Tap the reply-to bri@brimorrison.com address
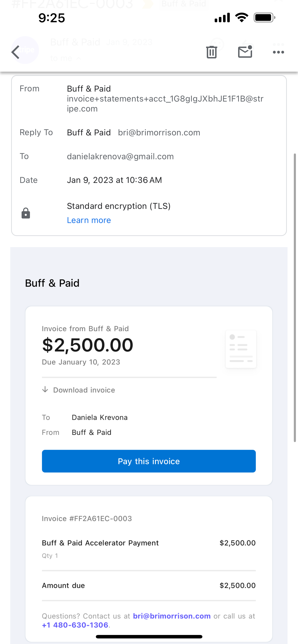298x644 pixels. coord(159,133)
